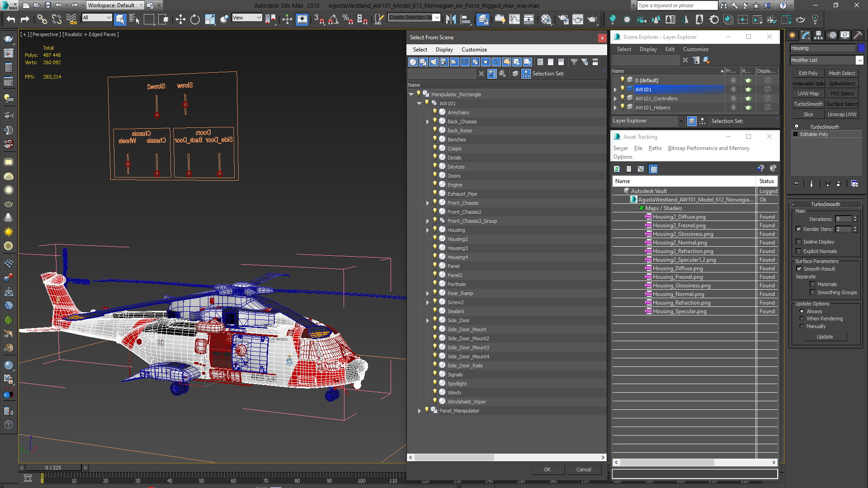Click the Sort by Layer icon in Layer Explorer
This screenshot has width=868, height=488.
tap(692, 121)
